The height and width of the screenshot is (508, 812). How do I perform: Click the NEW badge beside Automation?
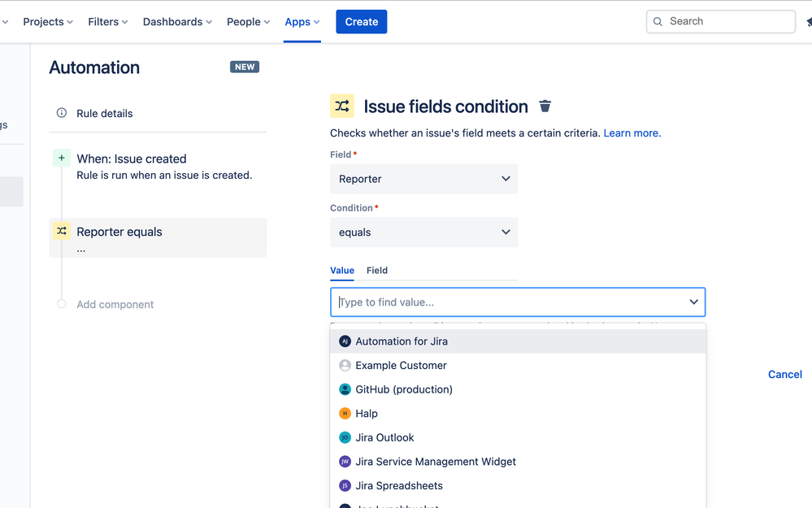(x=245, y=67)
